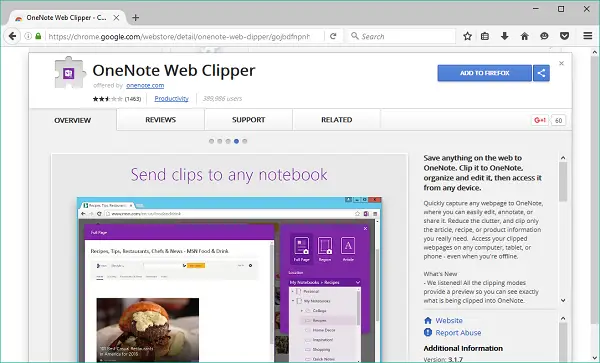Viewport: 600px width, 363px height.
Task: Click the Report Abuse link
Action: pos(458,333)
